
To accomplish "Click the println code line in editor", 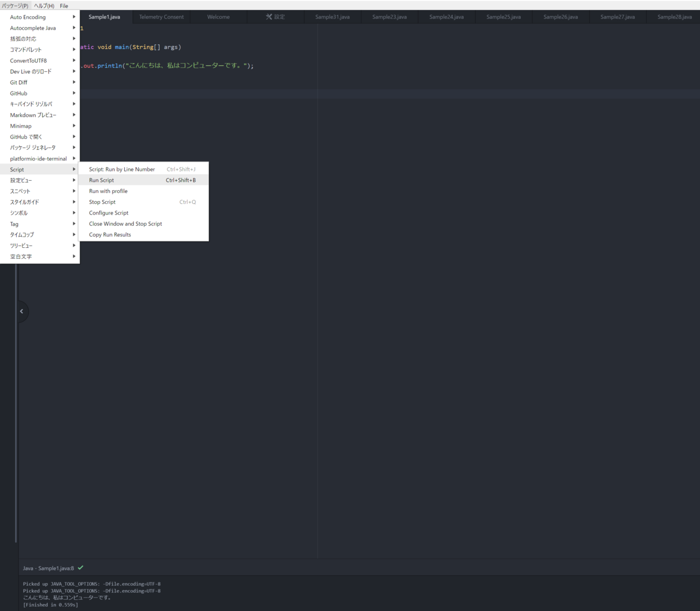I will [x=167, y=66].
